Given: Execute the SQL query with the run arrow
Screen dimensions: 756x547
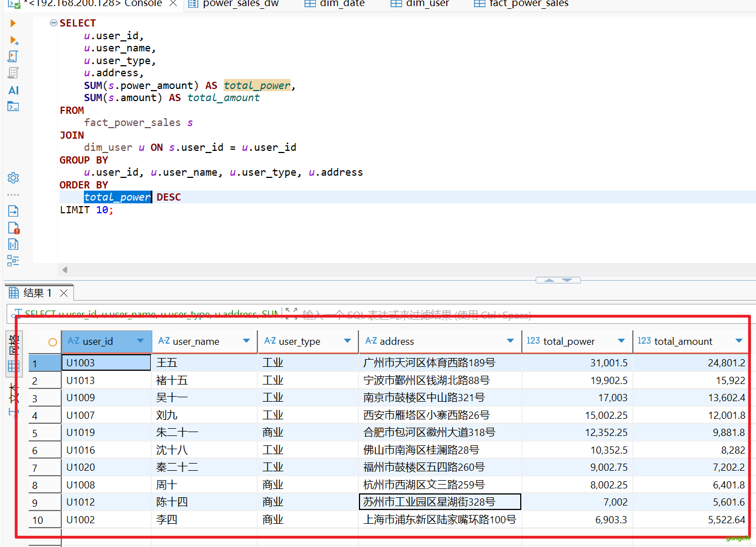Looking at the screenshot, I should point(13,23).
